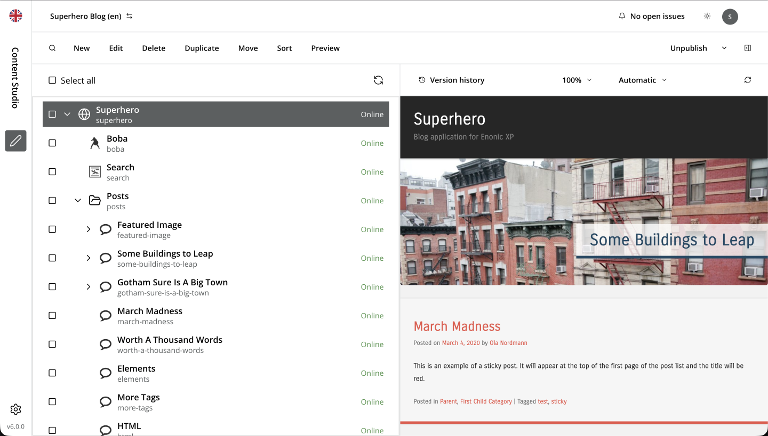Check the Featured Image row checkbox

[52, 229]
